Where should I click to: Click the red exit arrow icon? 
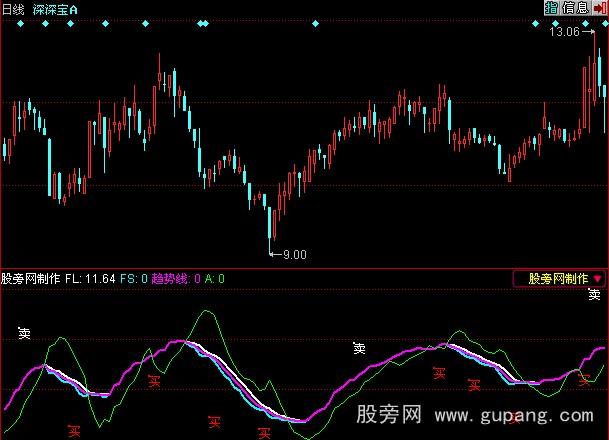point(600,8)
